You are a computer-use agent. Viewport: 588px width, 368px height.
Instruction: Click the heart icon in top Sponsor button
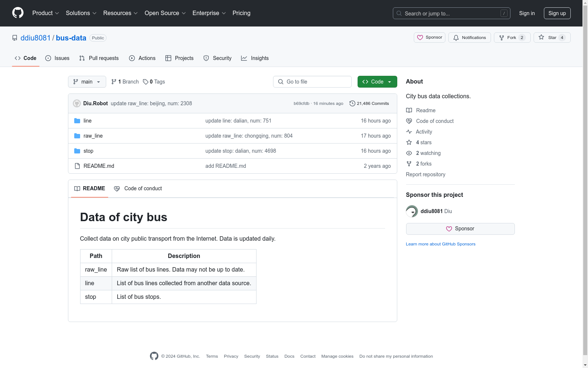click(x=420, y=38)
